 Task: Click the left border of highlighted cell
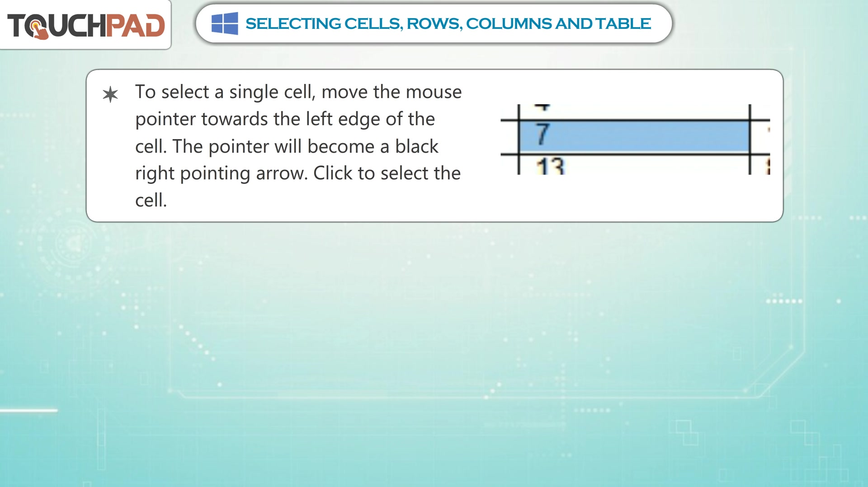click(x=519, y=136)
